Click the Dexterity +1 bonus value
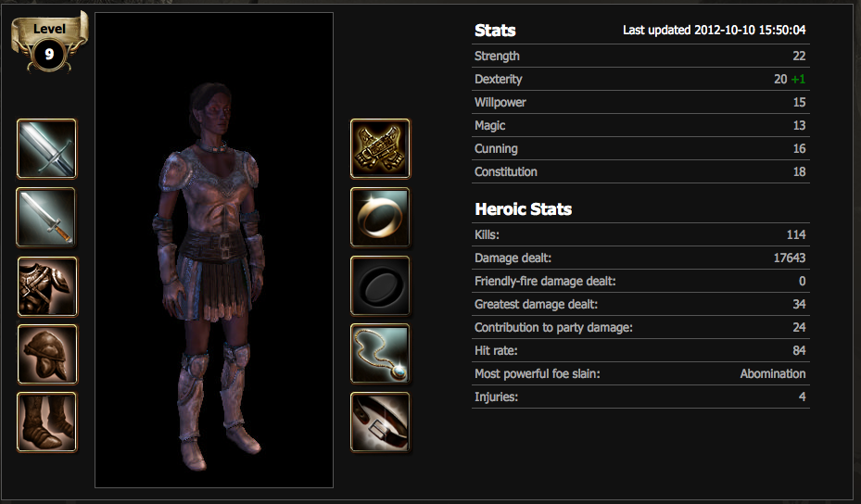Screen dimensions: 861x504 (x=798, y=79)
